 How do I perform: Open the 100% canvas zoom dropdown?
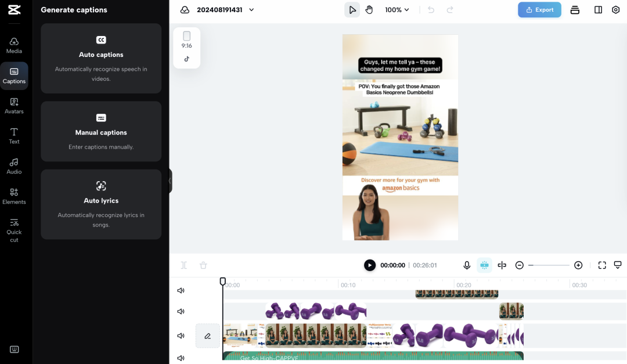pyautogui.click(x=397, y=10)
